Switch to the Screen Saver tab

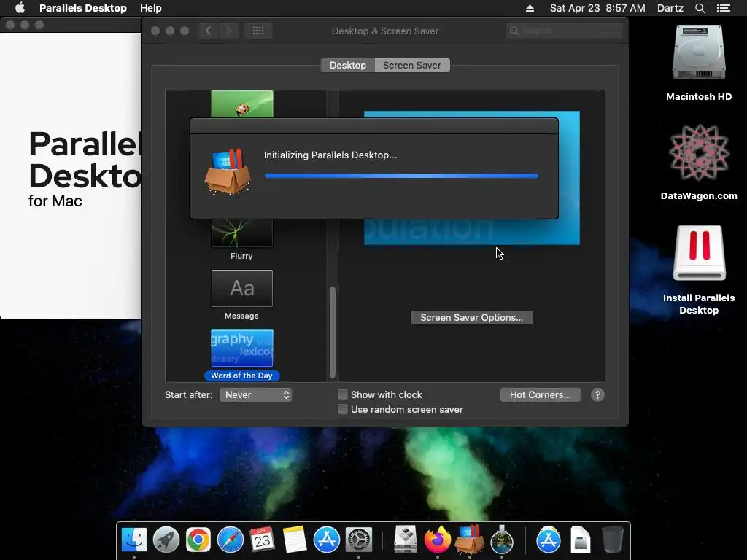412,65
